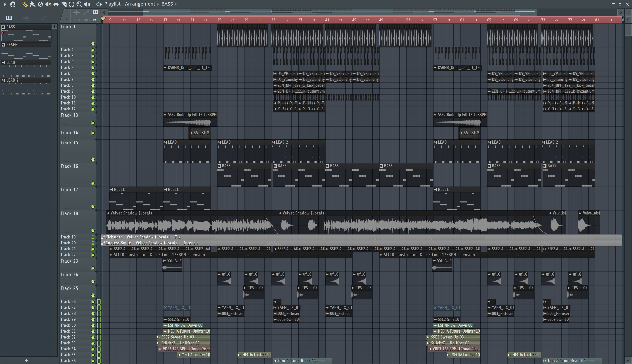Click vertical scrollbar up arrow

click(x=628, y=20)
